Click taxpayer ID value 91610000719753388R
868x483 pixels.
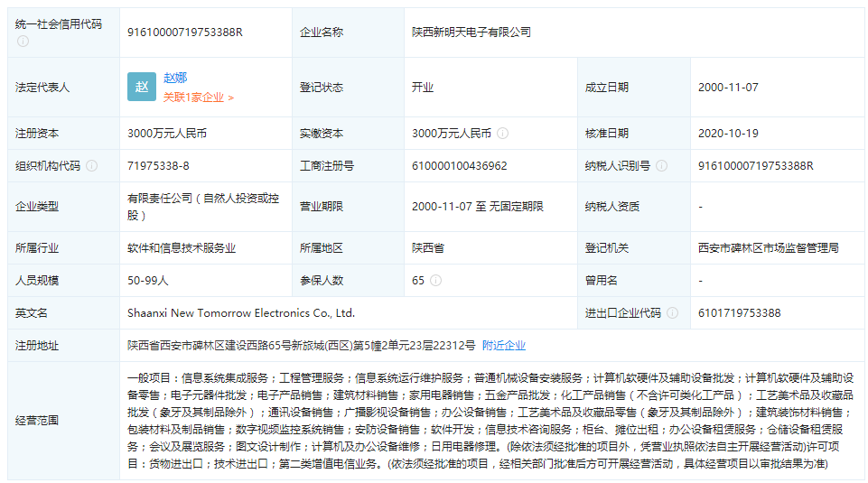(756, 165)
